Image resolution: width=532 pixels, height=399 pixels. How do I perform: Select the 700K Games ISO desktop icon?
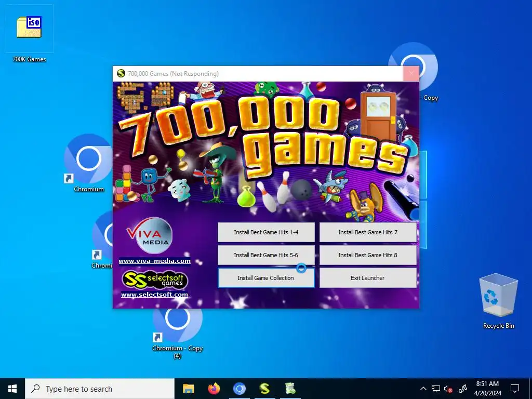coord(29,34)
